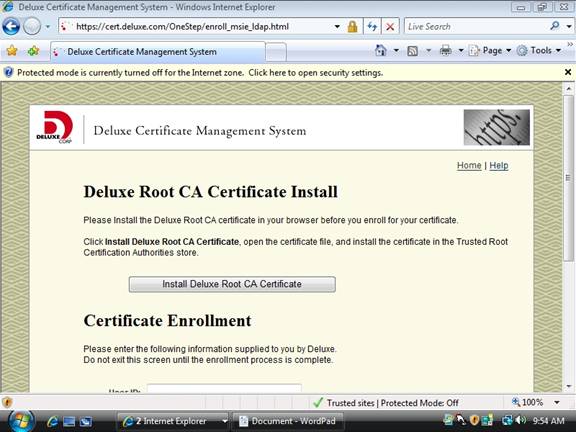Viewport: 576px width, 432px height.
Task: Click the network connection tray icon
Action: coord(507,420)
